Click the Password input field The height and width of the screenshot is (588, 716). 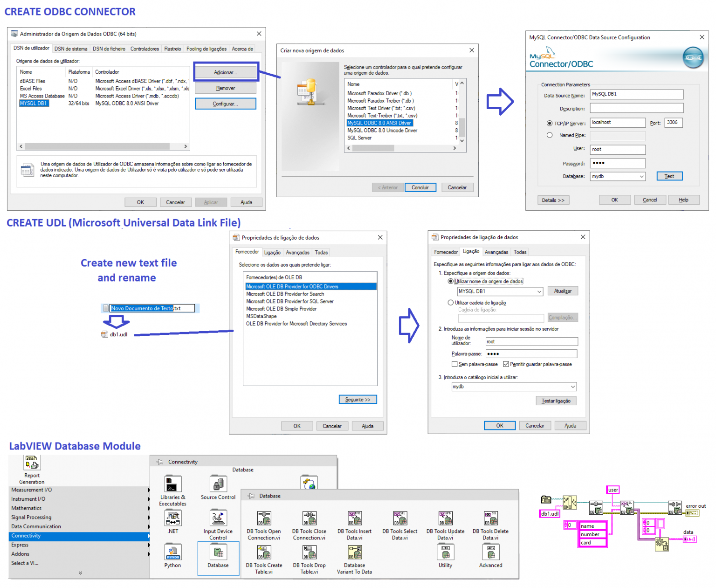(617, 163)
